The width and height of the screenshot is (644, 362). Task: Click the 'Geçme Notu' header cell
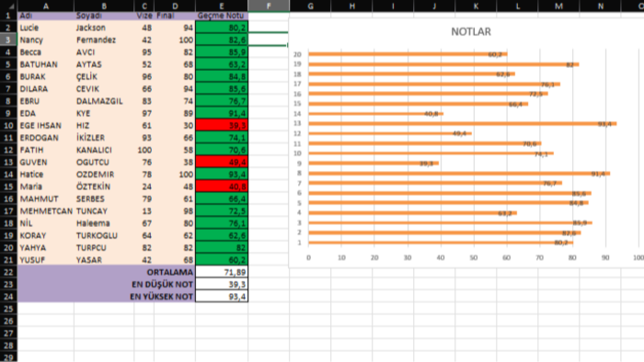pos(222,16)
